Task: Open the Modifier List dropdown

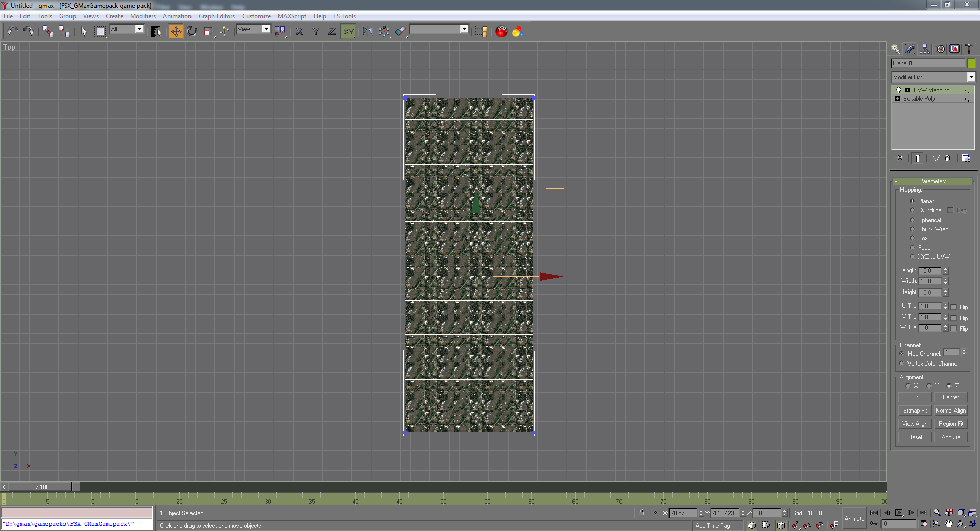Action: 971,77
